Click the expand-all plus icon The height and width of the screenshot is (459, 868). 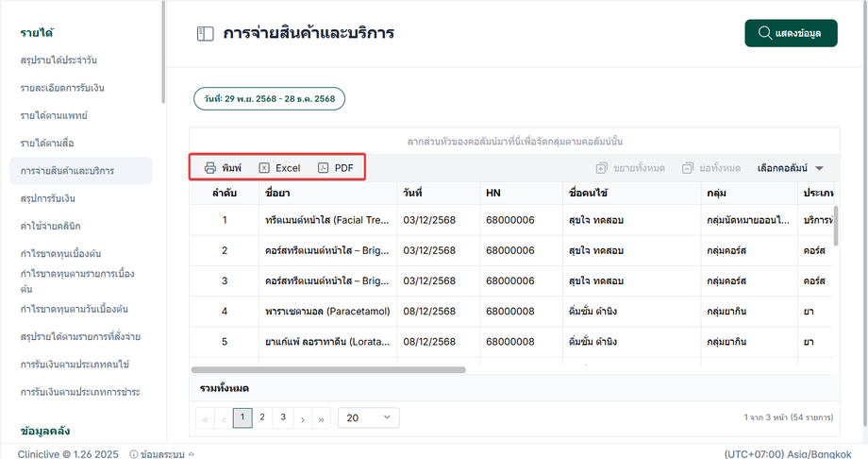click(602, 168)
